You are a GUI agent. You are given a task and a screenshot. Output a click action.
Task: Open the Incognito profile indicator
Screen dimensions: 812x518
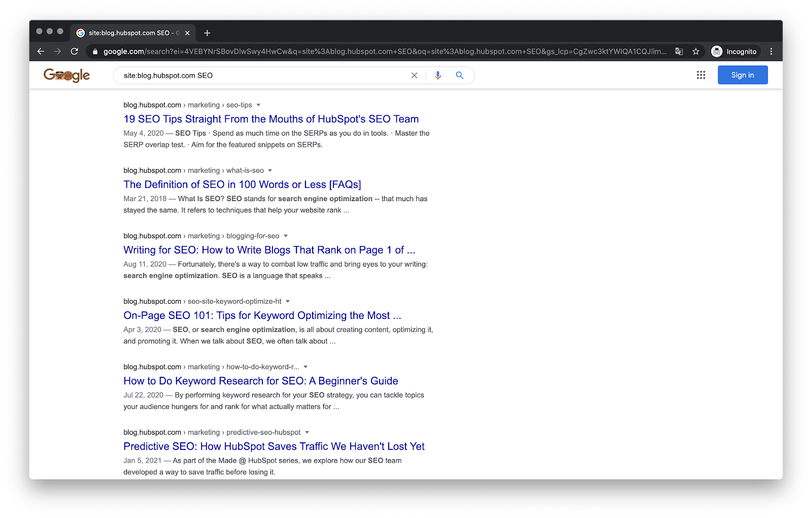click(x=734, y=51)
